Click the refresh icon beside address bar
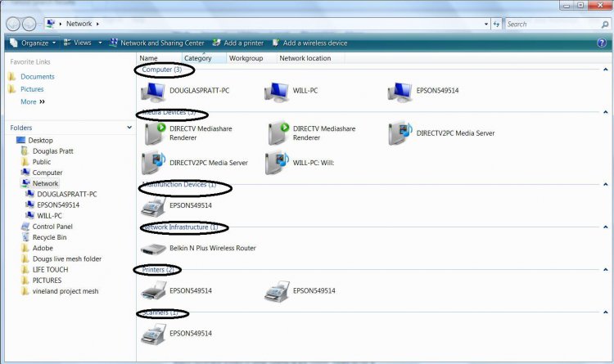Image resolution: width=614 pixels, height=364 pixels. click(x=497, y=24)
